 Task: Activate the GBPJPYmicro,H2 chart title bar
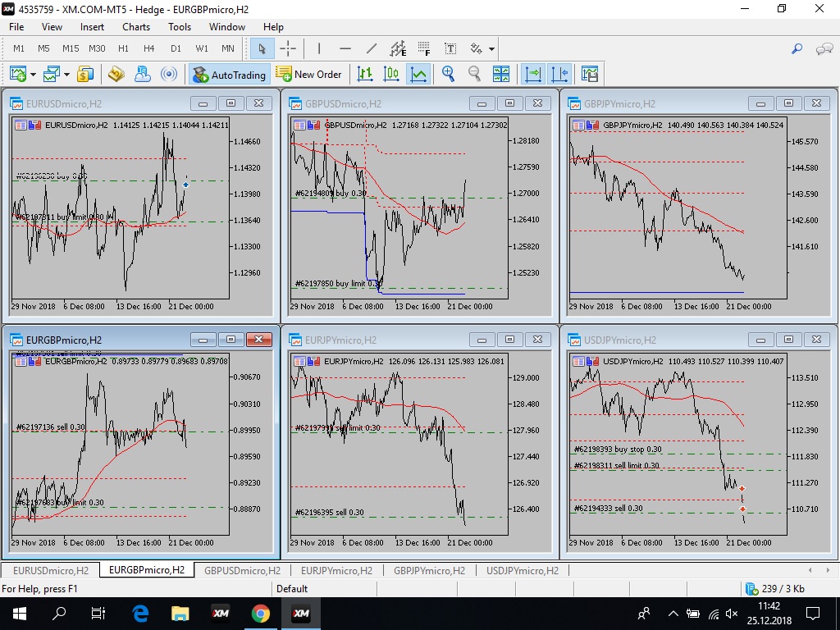point(699,103)
